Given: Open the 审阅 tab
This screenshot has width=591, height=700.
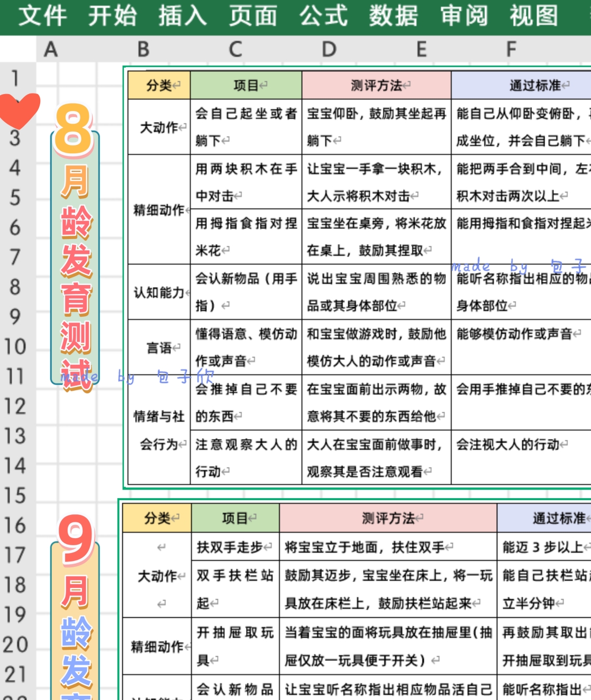Looking at the screenshot, I should (x=463, y=15).
